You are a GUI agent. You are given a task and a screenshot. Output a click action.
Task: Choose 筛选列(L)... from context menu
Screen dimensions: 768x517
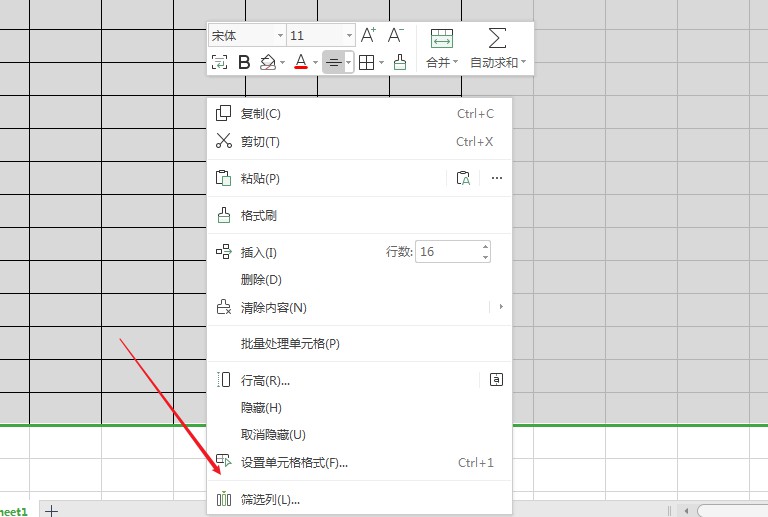click(360, 499)
